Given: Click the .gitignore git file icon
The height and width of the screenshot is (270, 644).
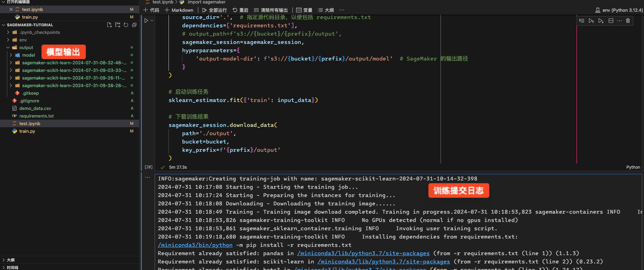Looking at the screenshot, I should pos(15,101).
